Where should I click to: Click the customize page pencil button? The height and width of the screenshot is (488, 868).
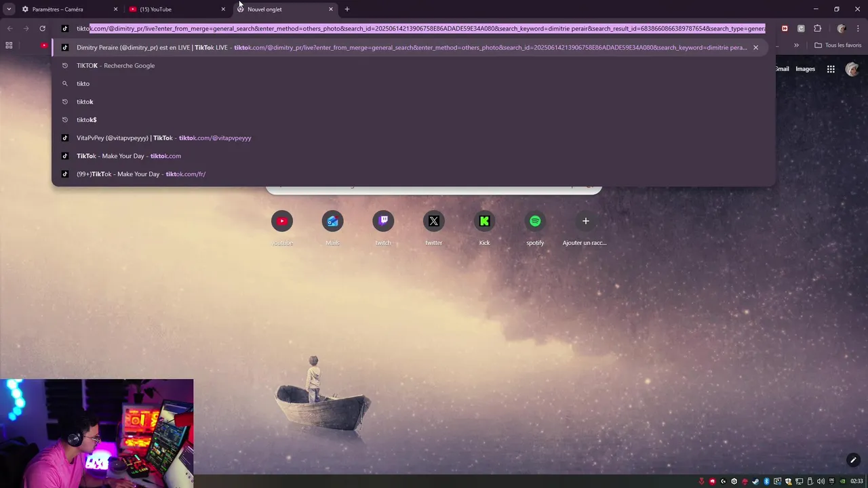point(853,460)
